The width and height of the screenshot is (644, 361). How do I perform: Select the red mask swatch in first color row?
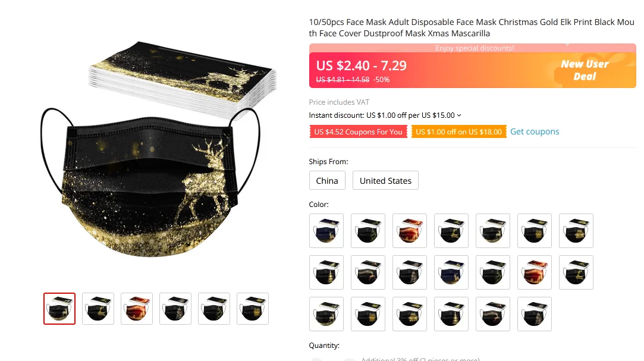coord(410,230)
